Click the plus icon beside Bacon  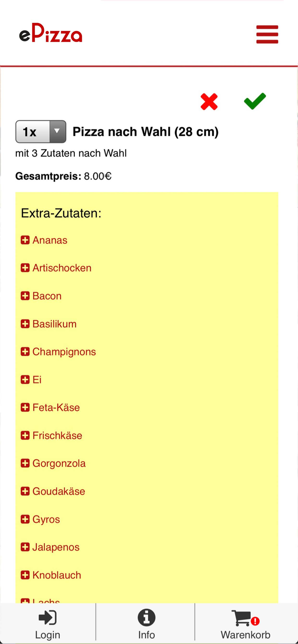coord(25,296)
